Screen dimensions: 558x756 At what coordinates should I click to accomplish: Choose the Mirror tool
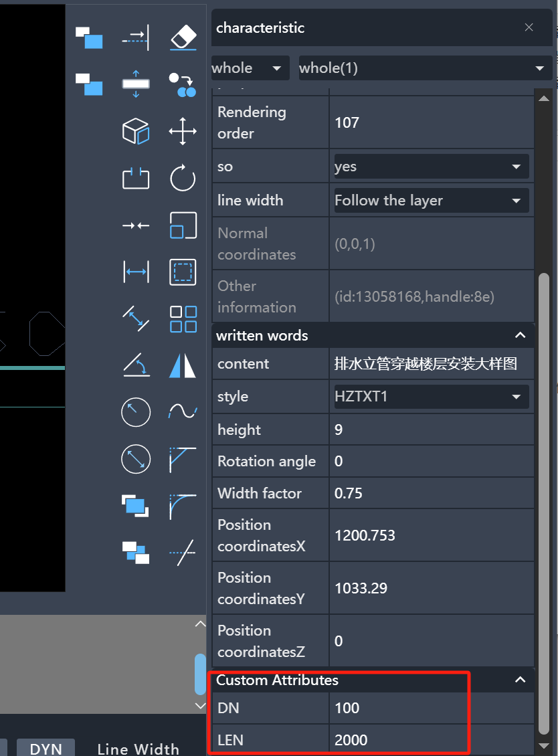click(183, 365)
